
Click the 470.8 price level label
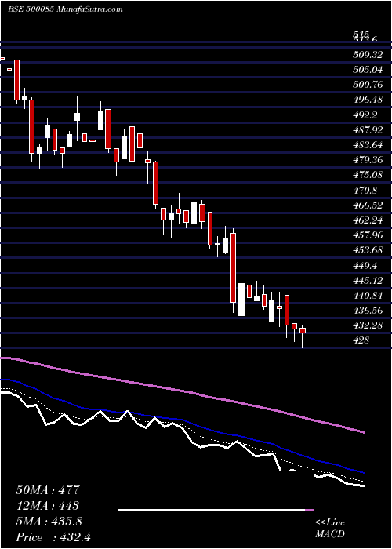[x=365, y=190]
